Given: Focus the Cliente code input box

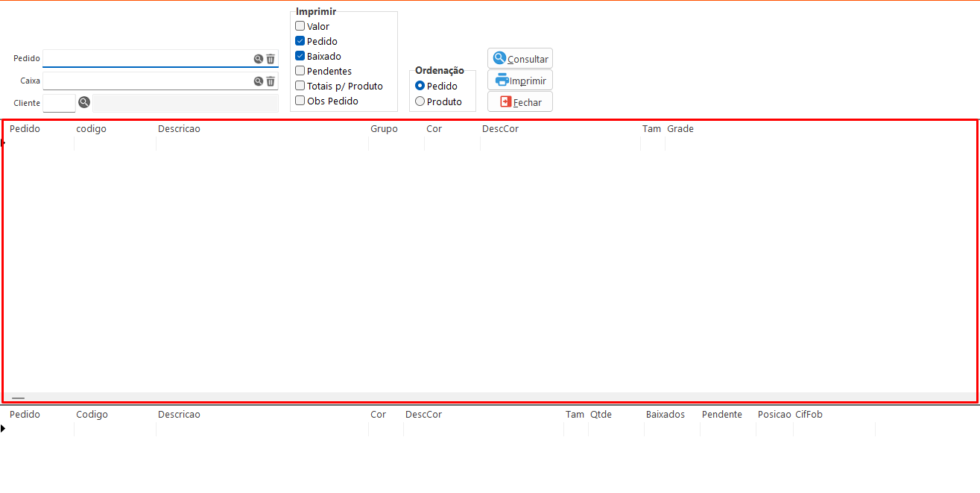Looking at the screenshot, I should 59,103.
